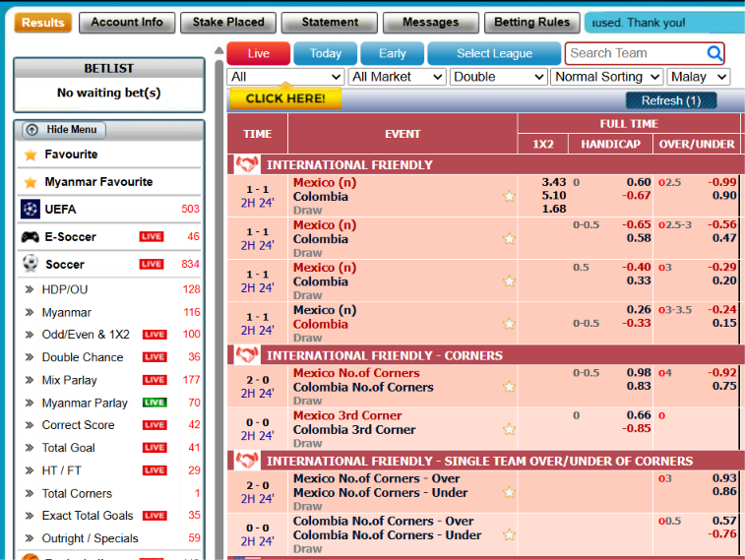Select corners over 4 odds -0.92
Image resolution: width=745 pixels, height=560 pixels.
[722, 372]
